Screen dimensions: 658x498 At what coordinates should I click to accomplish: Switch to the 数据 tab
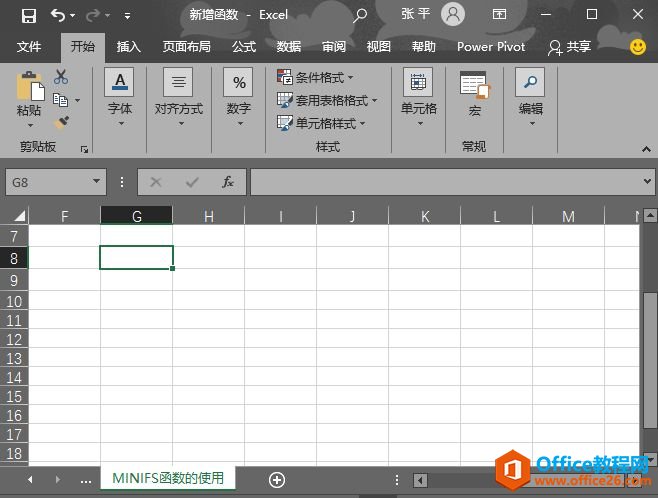click(x=289, y=46)
